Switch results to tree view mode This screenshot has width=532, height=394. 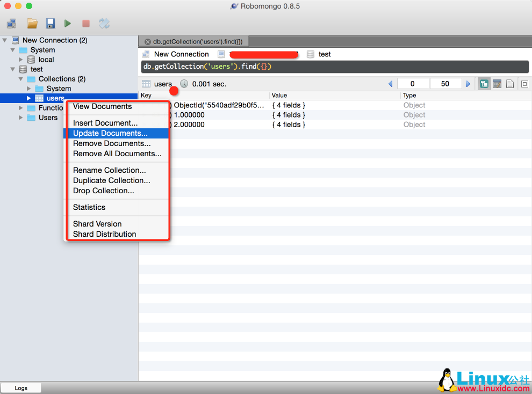click(x=484, y=84)
